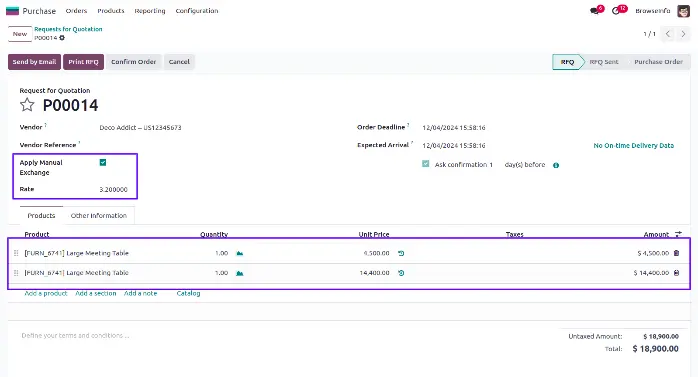Open the Configuration menu
The image size is (698, 377).
tap(197, 11)
